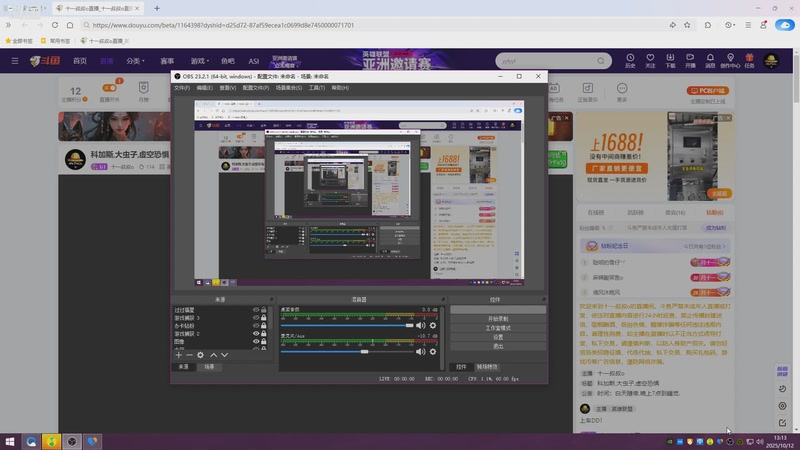The width and height of the screenshot is (800, 450).
Task: Click 设置 button in OBS controls
Action: [x=498, y=337]
